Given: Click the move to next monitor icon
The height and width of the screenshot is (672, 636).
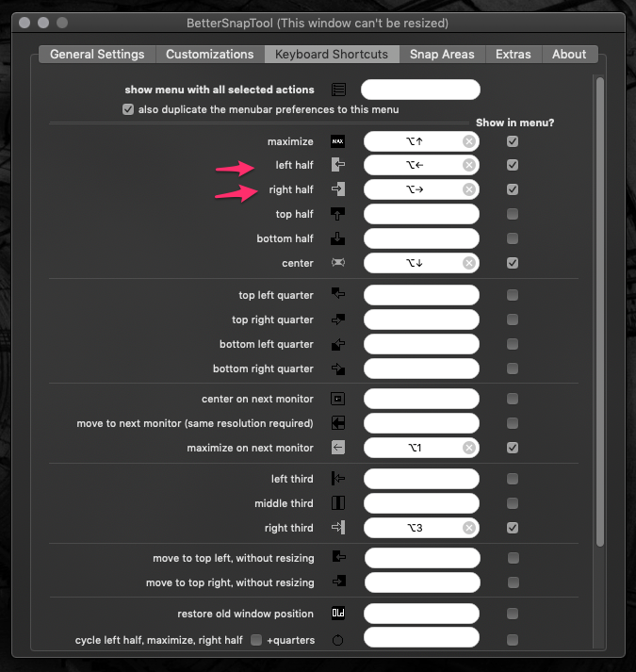Looking at the screenshot, I should tap(337, 423).
